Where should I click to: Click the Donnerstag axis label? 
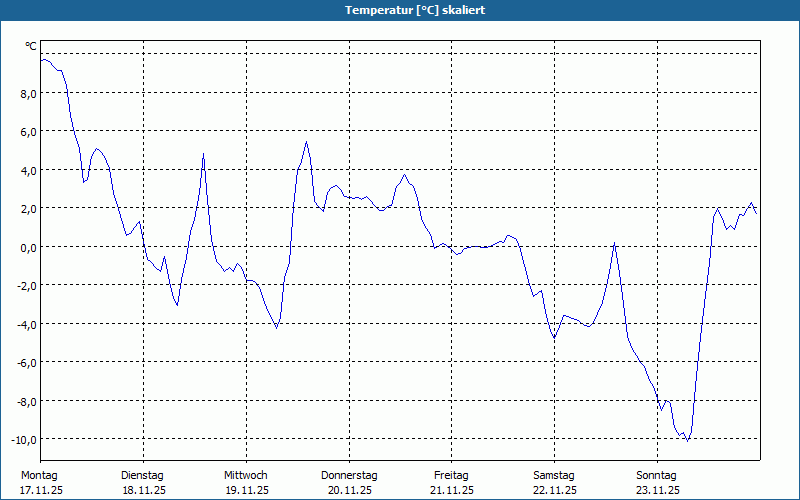pyautogui.click(x=349, y=476)
